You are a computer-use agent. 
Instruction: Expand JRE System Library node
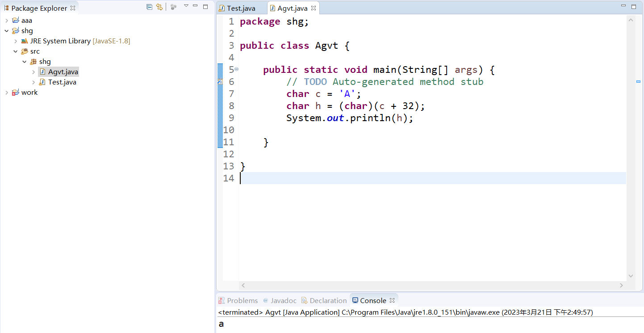pos(16,41)
